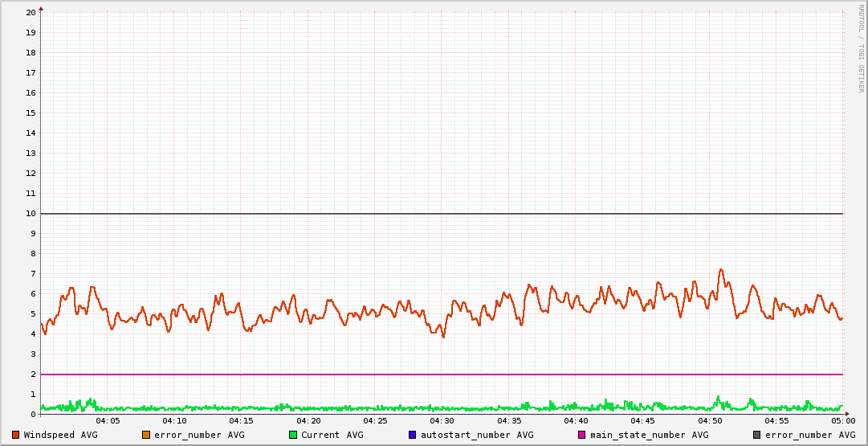Click the orange error_number legend color box
This screenshot has height=446, width=868.
click(146, 435)
